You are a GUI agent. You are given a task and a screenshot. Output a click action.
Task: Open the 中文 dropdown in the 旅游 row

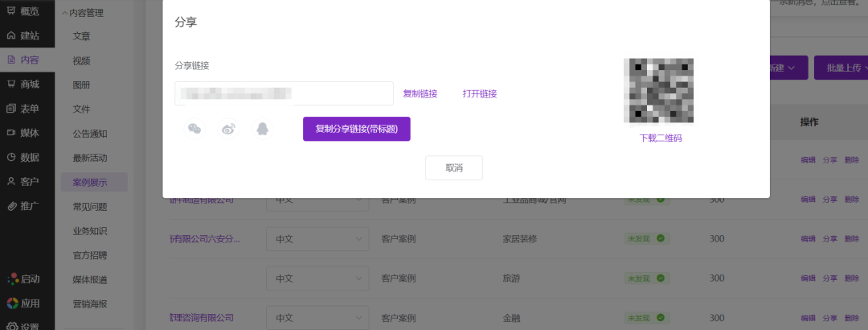(317, 278)
